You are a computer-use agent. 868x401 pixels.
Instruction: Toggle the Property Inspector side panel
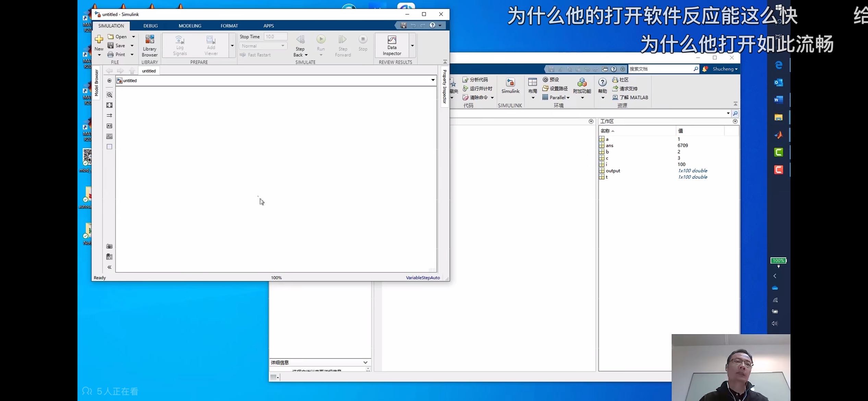445,86
